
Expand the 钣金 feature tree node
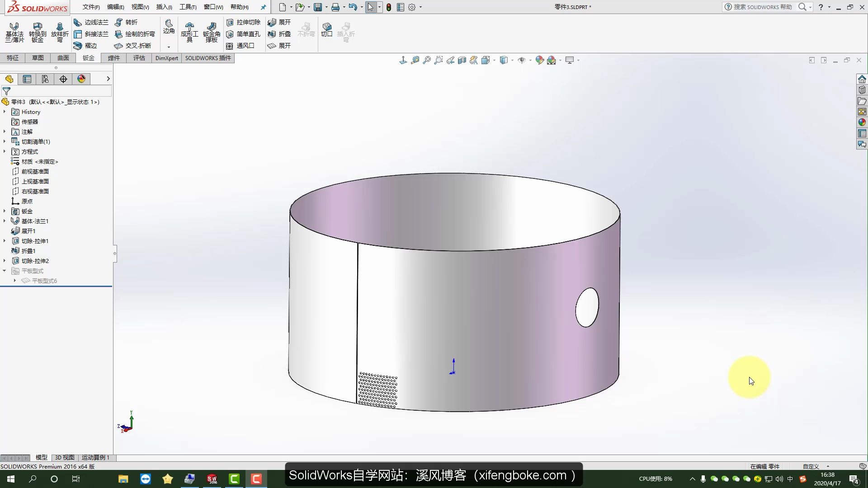click(x=5, y=211)
